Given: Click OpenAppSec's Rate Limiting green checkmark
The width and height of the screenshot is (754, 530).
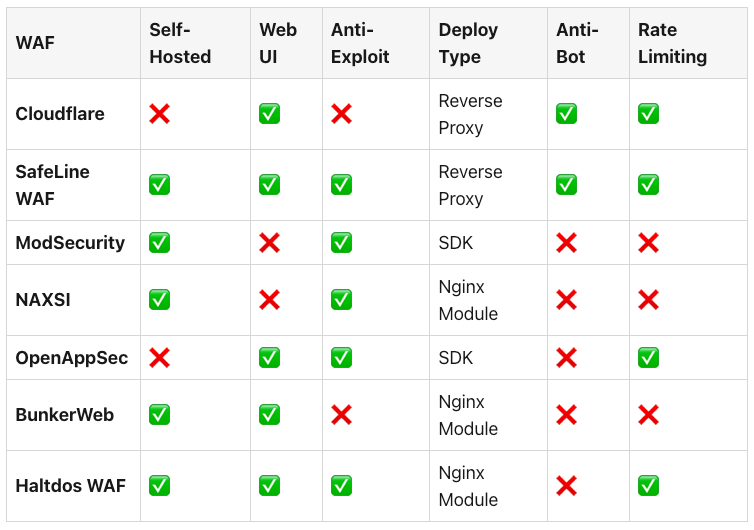Looking at the screenshot, I should [x=648, y=358].
